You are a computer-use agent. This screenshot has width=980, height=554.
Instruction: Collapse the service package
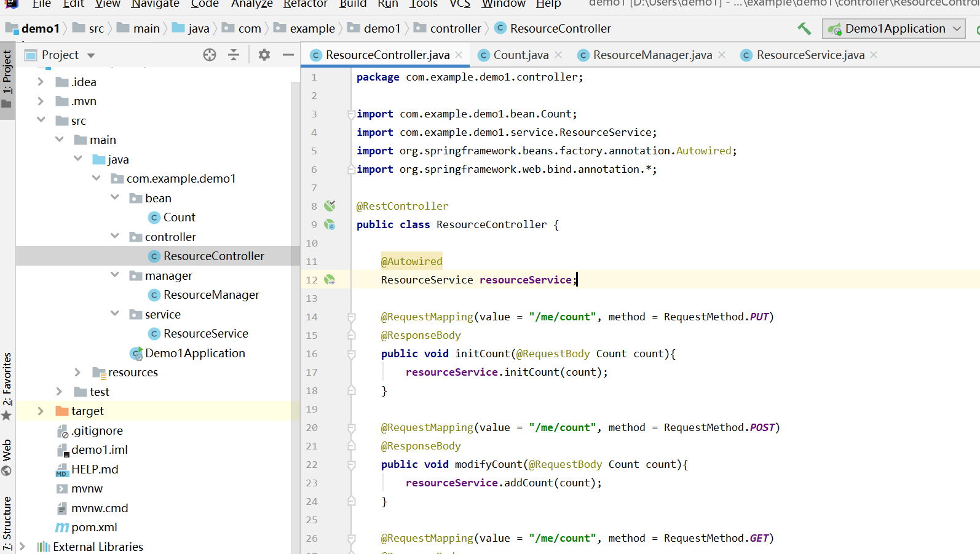[115, 314]
